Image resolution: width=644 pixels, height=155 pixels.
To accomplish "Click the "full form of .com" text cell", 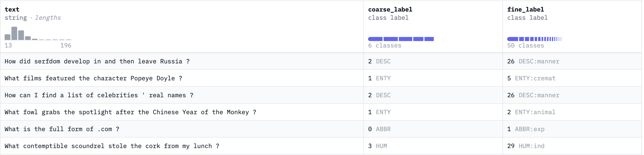I will [62, 129].
